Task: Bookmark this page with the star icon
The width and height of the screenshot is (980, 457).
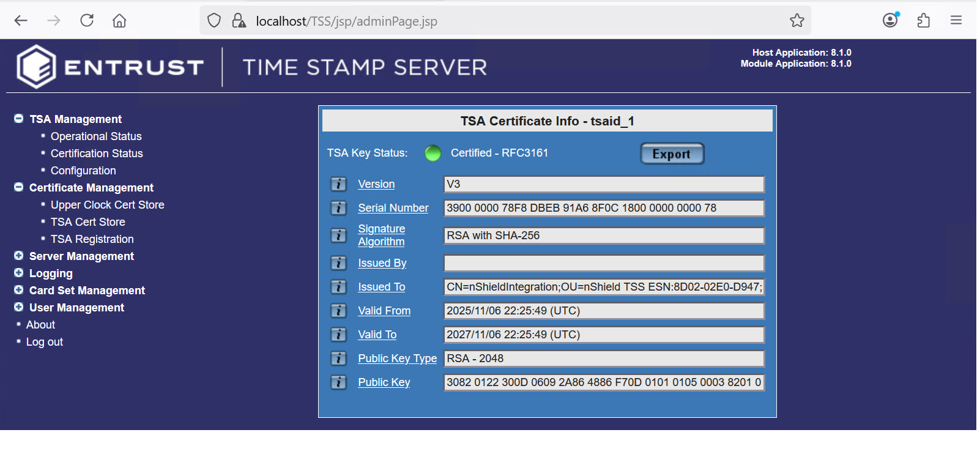Action: pos(796,21)
